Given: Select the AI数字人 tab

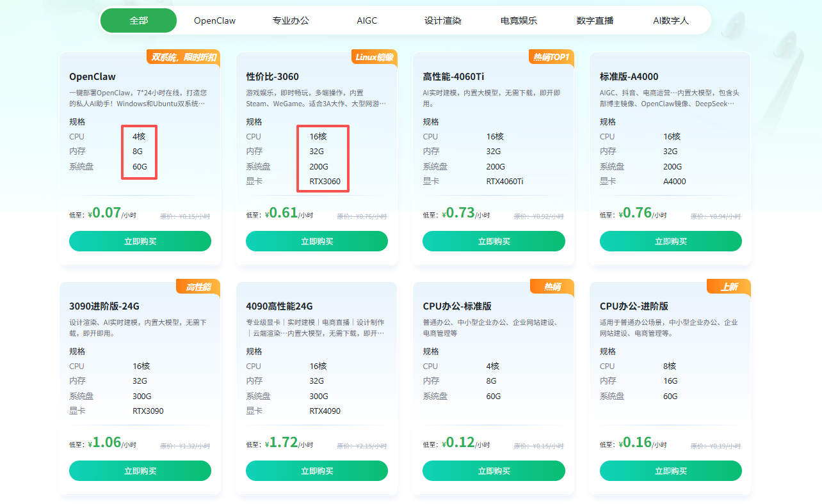Looking at the screenshot, I should pyautogui.click(x=670, y=20).
